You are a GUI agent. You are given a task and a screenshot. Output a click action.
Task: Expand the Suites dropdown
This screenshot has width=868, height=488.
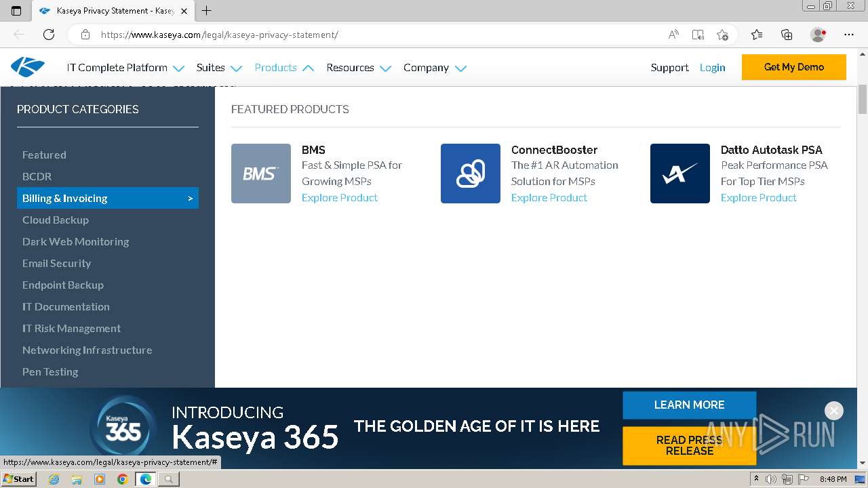click(x=219, y=68)
